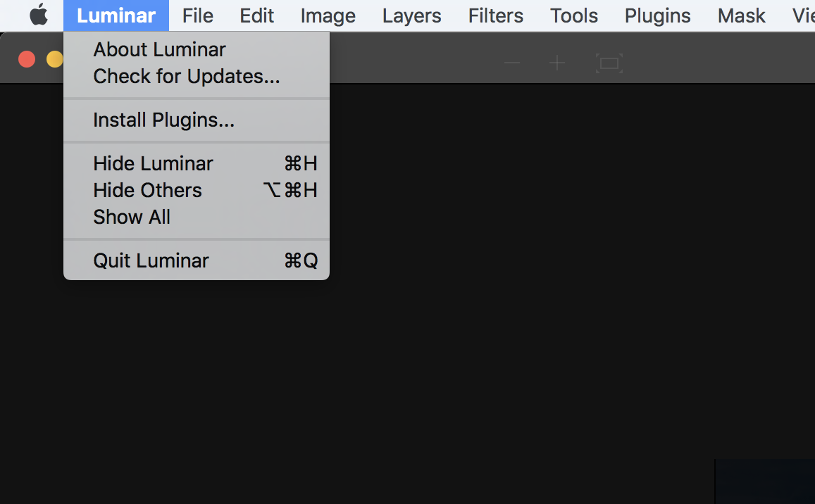Click the zoom in plus icon

557,63
